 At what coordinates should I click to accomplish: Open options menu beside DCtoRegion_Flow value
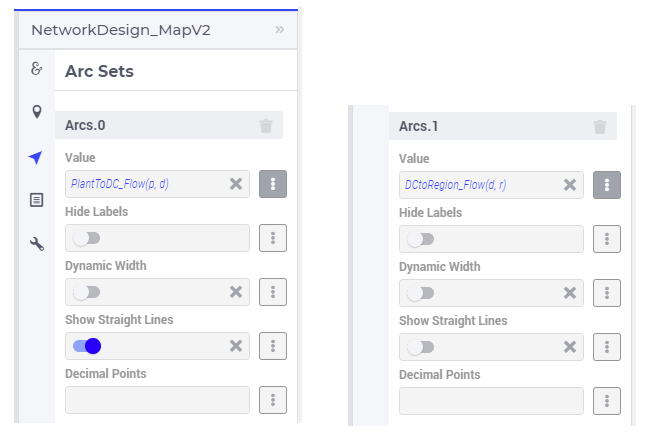[607, 185]
